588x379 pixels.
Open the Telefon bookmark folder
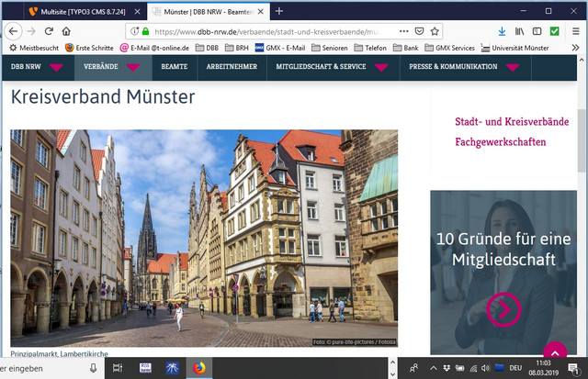[370, 48]
